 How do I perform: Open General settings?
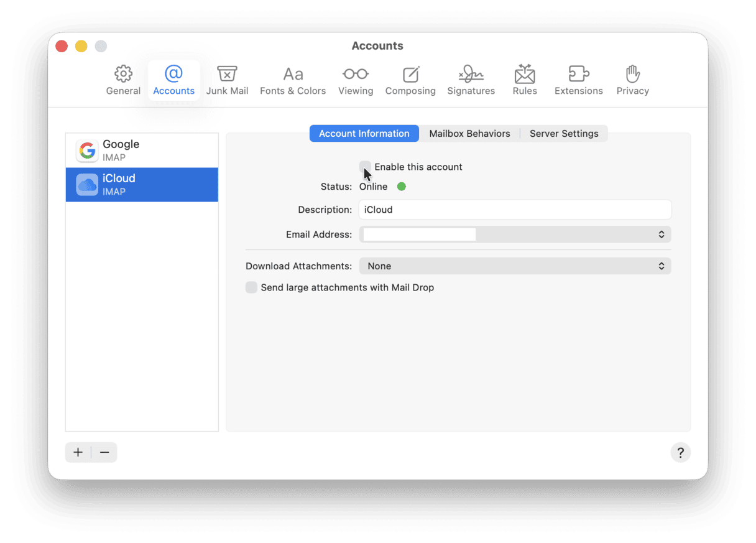click(122, 80)
